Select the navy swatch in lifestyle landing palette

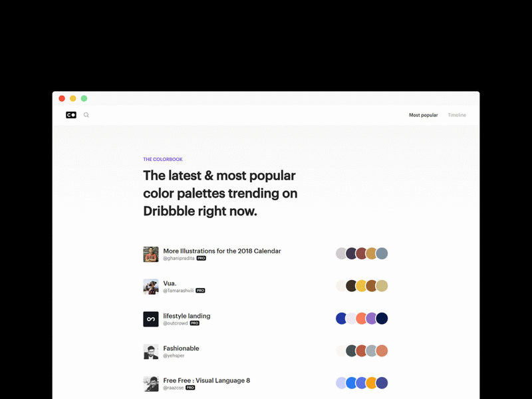coord(381,318)
